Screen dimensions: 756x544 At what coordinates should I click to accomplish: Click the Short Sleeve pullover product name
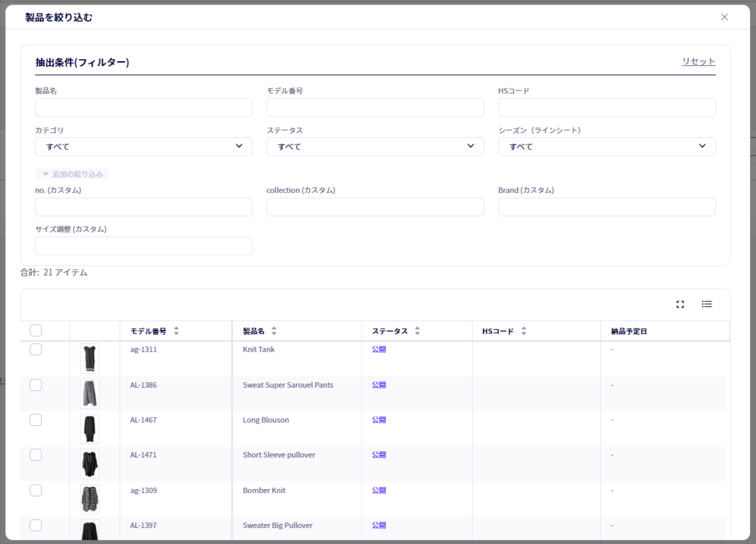[x=279, y=455]
